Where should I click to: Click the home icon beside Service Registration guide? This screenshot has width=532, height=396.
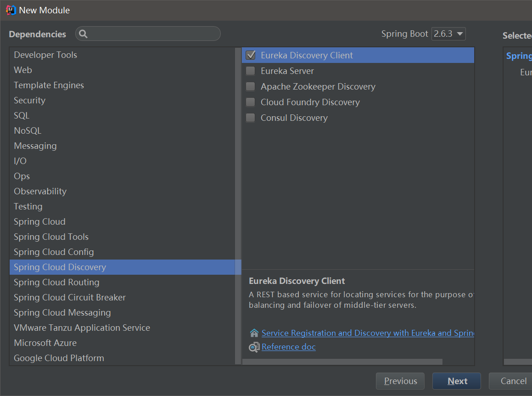pyautogui.click(x=254, y=333)
